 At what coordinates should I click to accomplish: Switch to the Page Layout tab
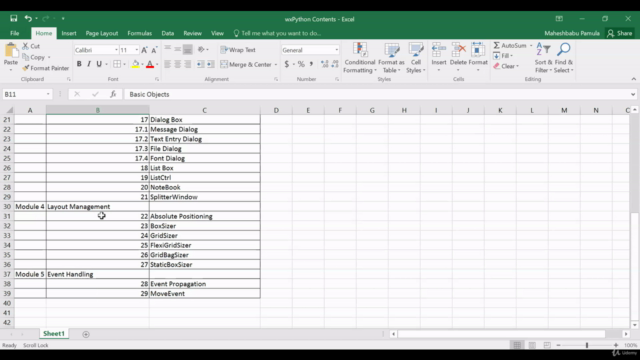[102, 33]
